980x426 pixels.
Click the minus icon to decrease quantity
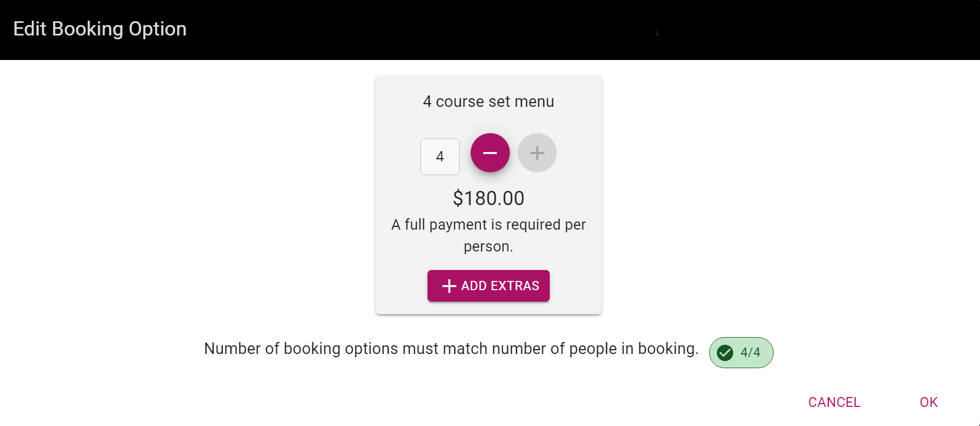(x=489, y=153)
